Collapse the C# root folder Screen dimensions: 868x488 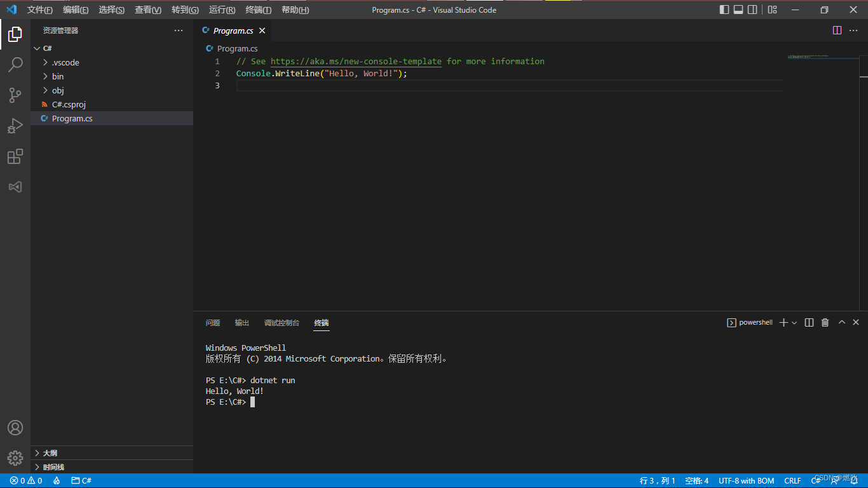coord(112,48)
